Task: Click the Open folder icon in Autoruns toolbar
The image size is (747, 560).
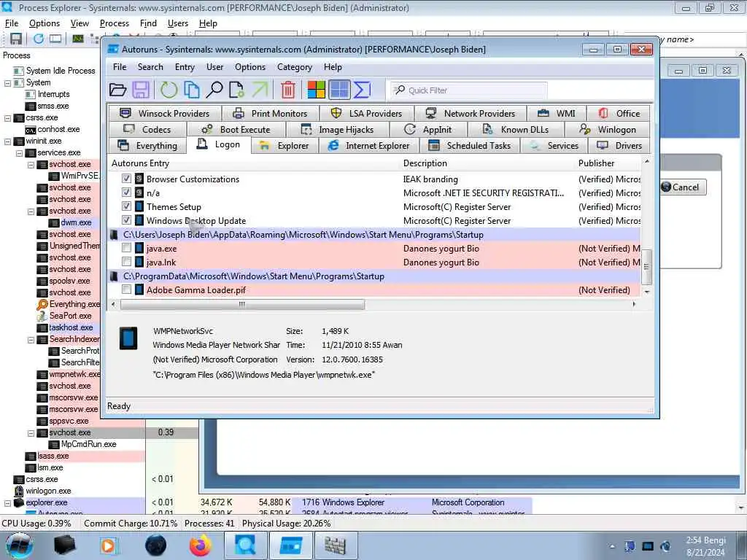Action: (x=117, y=90)
